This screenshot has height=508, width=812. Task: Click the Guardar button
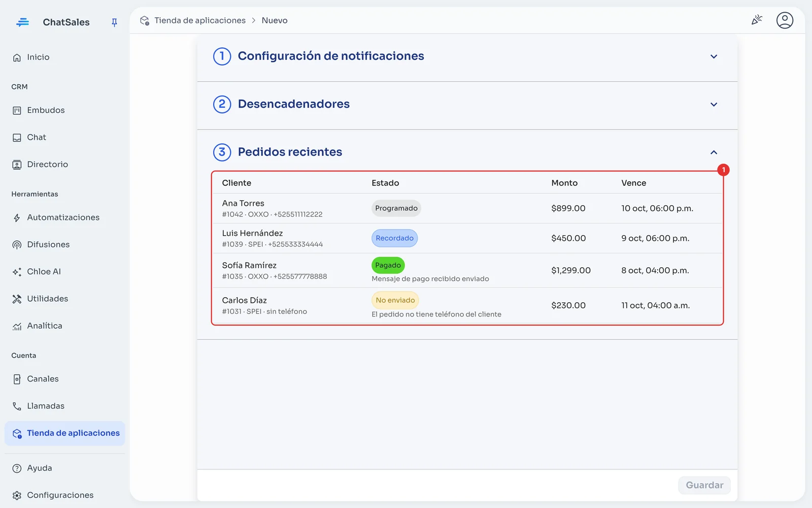[704, 485]
